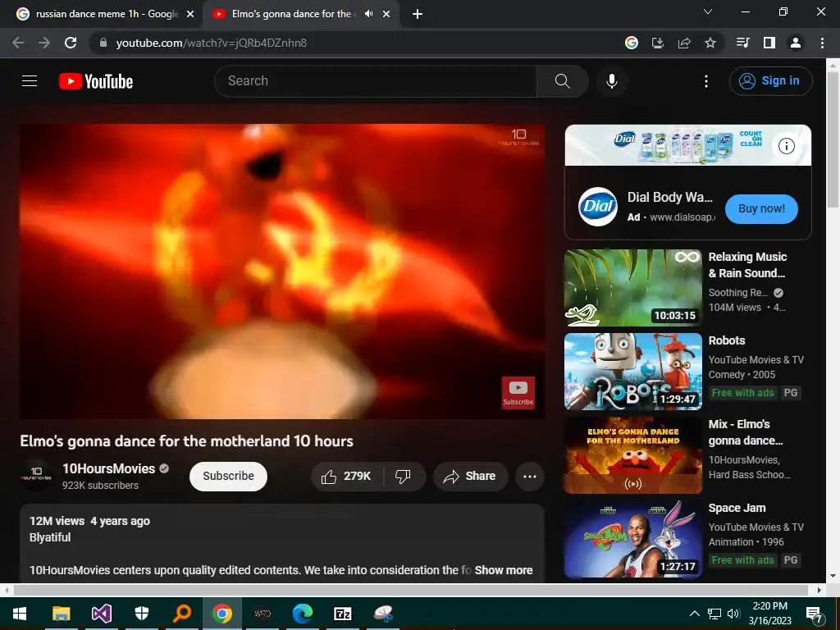840x630 pixels.
Task: Open Chrome profile avatar
Action: coord(796,43)
